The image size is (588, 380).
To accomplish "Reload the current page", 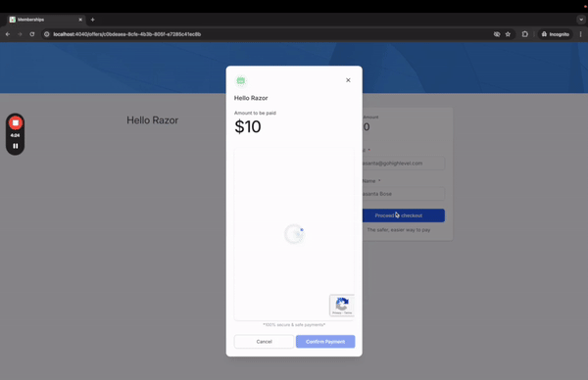I will coord(32,34).
